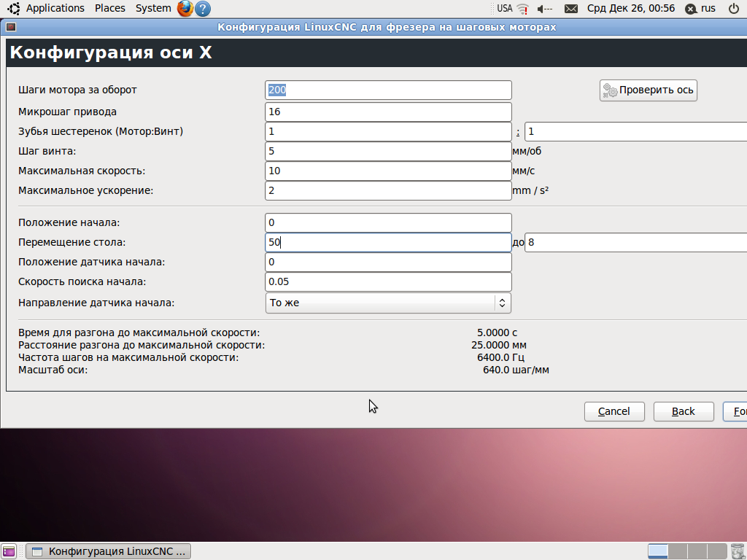Click the Проверить ось button
The image size is (747, 560).
click(649, 90)
